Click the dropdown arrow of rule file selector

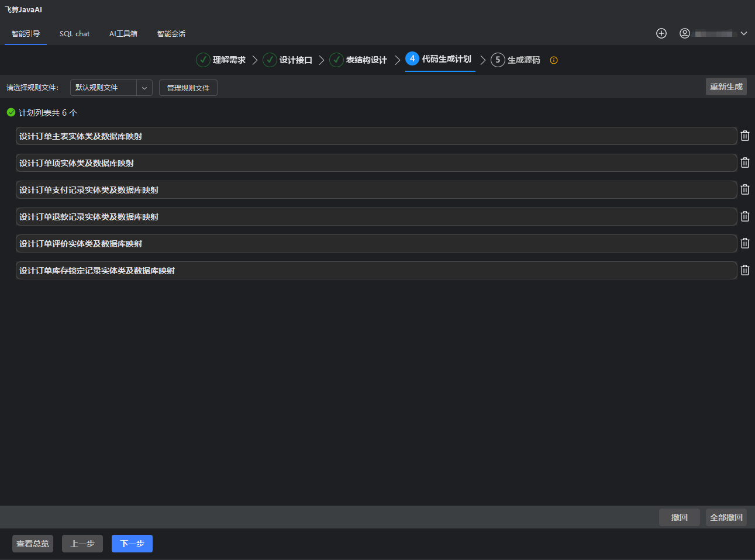144,88
